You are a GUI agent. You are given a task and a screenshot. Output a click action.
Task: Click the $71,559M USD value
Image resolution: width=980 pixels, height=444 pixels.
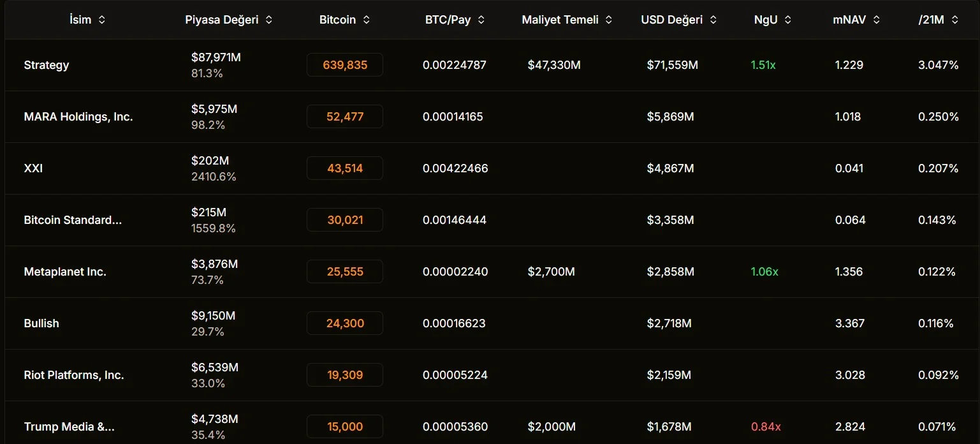tap(673, 65)
